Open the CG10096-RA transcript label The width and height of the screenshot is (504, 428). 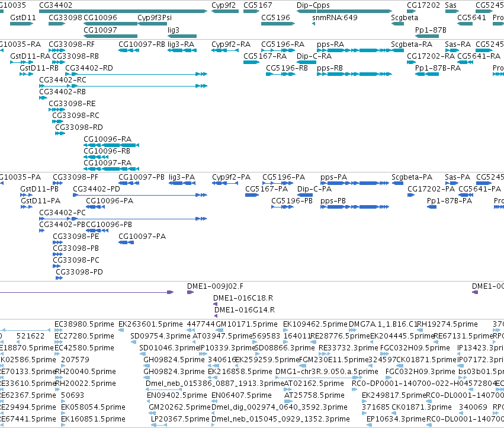click(107, 139)
